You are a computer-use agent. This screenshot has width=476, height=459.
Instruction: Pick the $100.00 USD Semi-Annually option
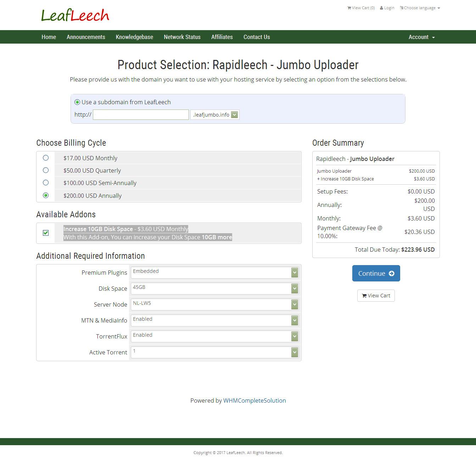point(46,183)
